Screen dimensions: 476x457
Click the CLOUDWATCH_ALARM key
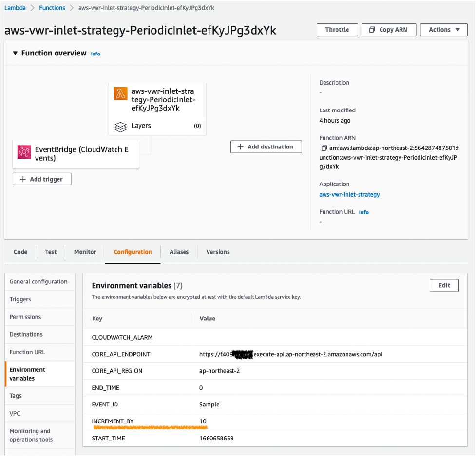[x=122, y=338]
